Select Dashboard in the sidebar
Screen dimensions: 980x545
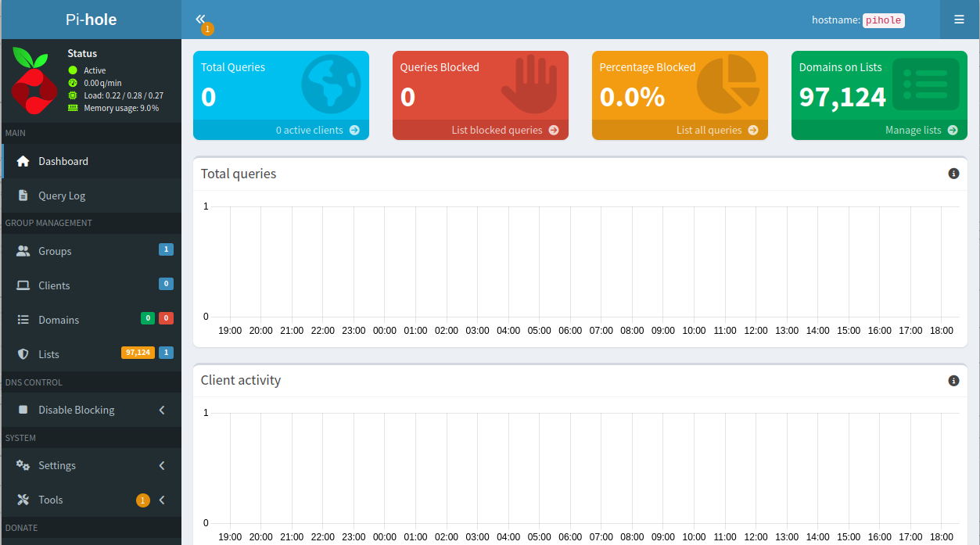click(63, 161)
